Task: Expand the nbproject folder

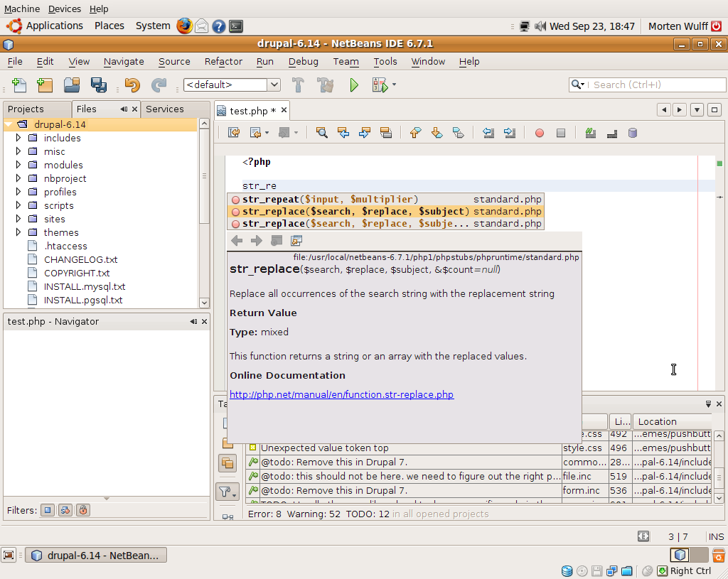Action: [x=18, y=178]
